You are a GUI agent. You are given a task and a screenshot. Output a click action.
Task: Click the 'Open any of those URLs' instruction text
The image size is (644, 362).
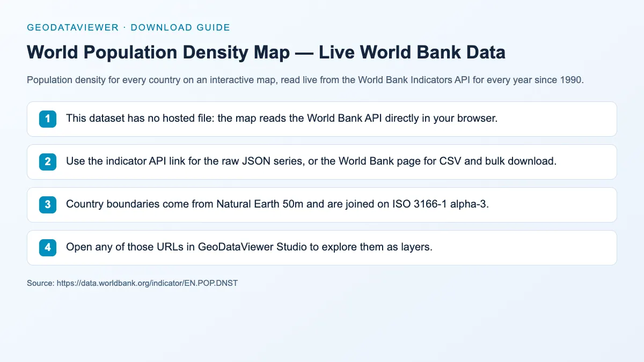coord(249,247)
